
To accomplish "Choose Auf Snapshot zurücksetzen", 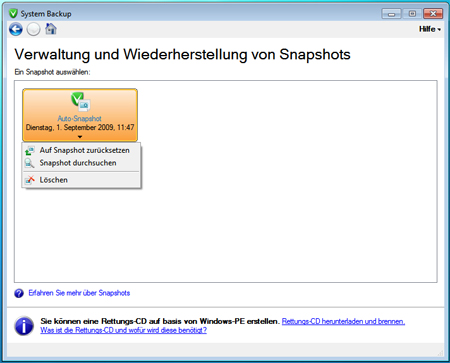I will [82, 150].
